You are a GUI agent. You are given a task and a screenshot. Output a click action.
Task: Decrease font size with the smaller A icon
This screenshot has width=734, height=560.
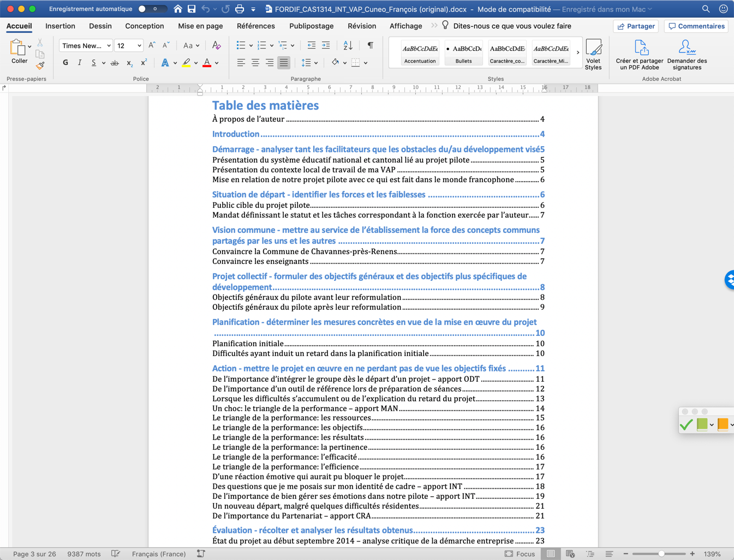166,46
